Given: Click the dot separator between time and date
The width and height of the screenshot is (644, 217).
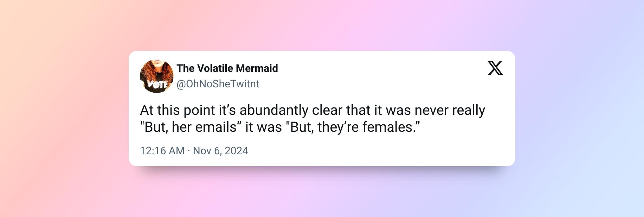Looking at the screenshot, I should (x=189, y=151).
